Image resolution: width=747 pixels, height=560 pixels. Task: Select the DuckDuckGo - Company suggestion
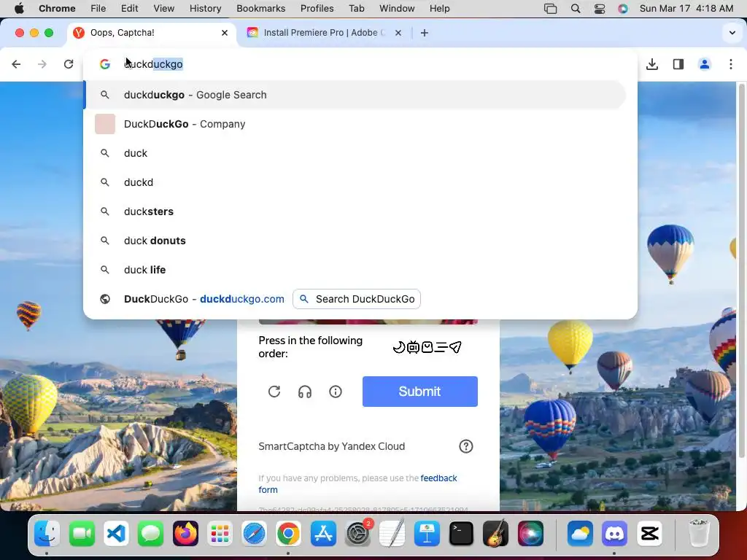(355, 124)
